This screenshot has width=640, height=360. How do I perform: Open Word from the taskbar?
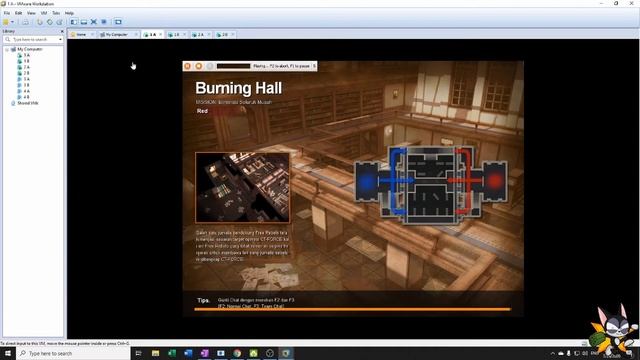[188, 353]
